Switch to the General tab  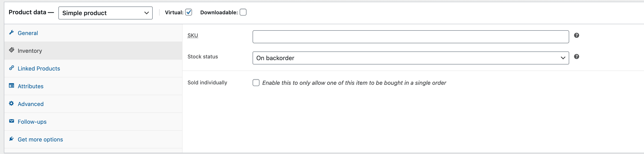pos(27,33)
